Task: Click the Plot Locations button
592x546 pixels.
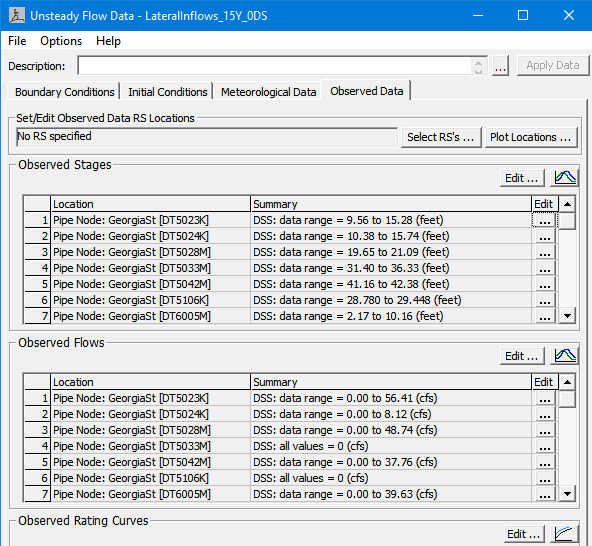Action: (x=530, y=137)
